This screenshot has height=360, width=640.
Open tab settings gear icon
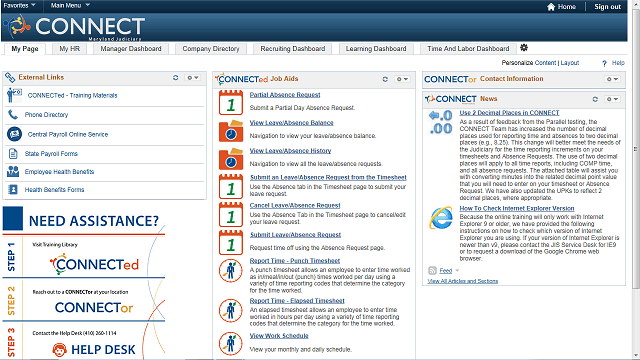pos(524,48)
